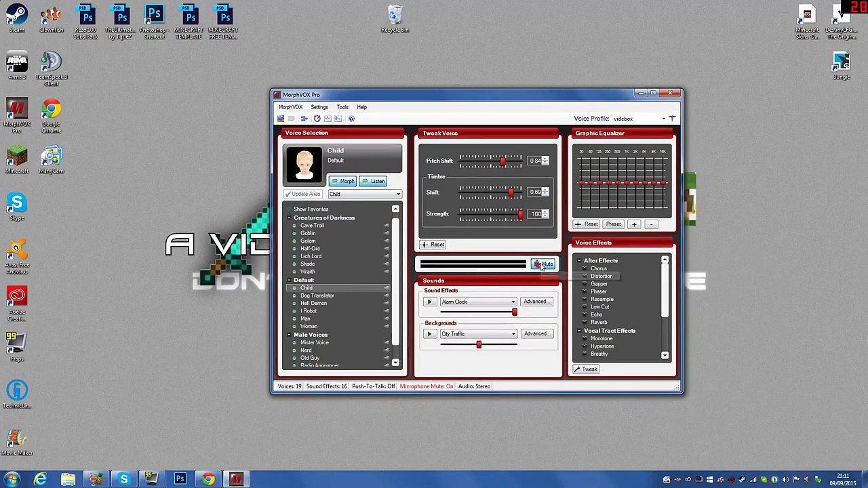Viewport: 868px width, 488px height.
Task: Reset the Tweak Voice settings
Action: (x=432, y=245)
